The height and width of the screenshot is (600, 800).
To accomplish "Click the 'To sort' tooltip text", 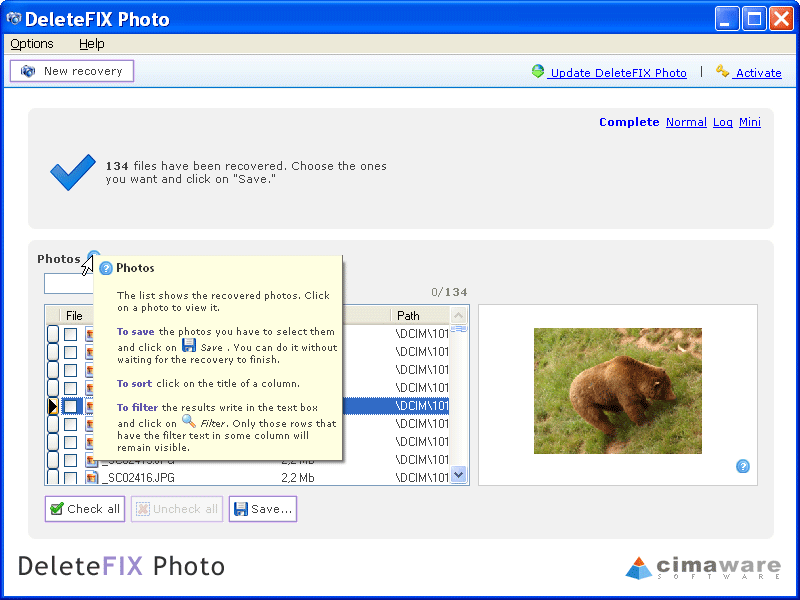I will pyautogui.click(x=134, y=384).
